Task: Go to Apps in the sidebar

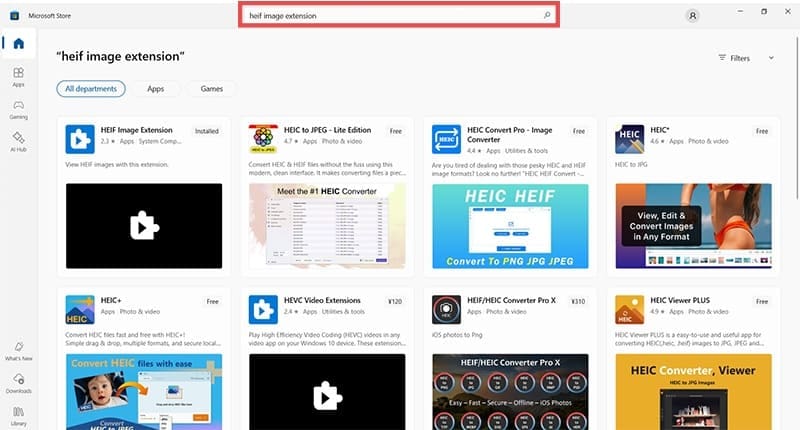Action: click(x=18, y=77)
